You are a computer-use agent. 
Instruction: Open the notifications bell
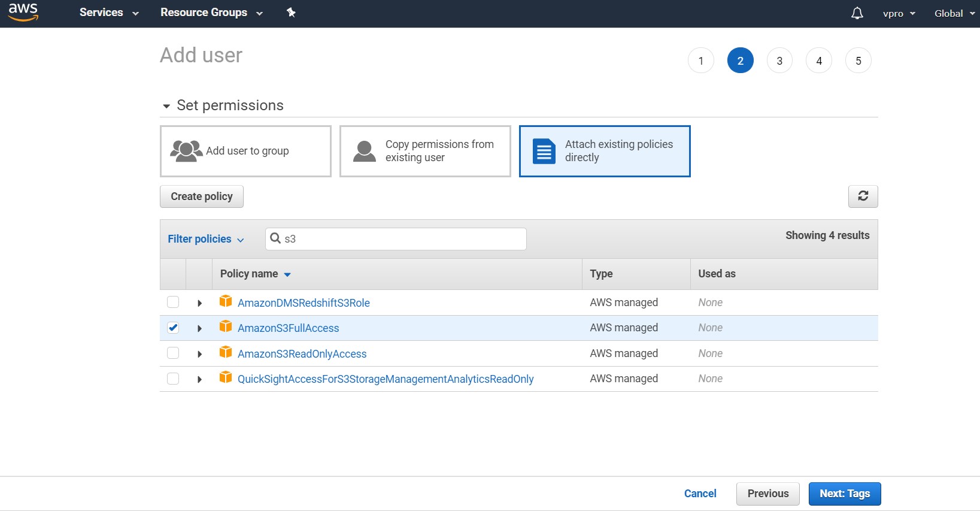(857, 13)
